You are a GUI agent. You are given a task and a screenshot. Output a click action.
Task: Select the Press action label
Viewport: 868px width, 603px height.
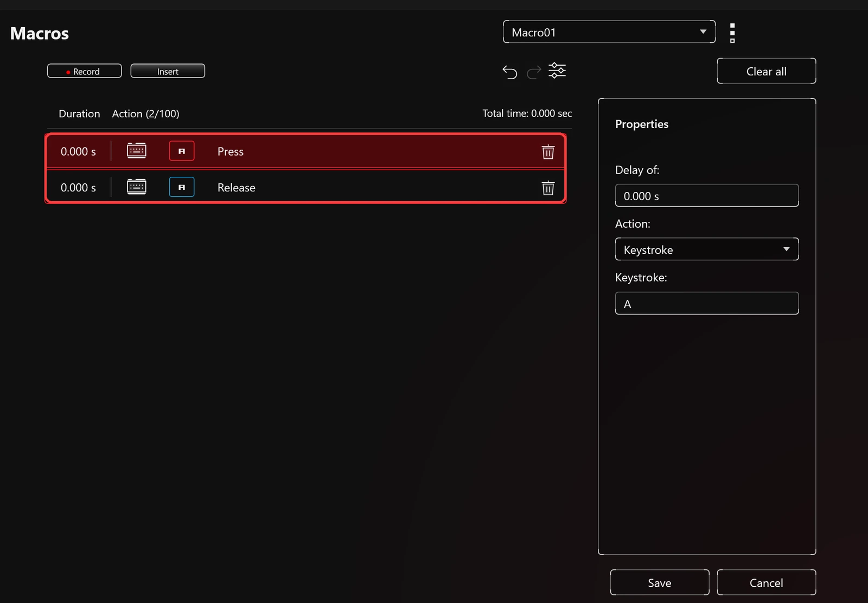pos(231,152)
